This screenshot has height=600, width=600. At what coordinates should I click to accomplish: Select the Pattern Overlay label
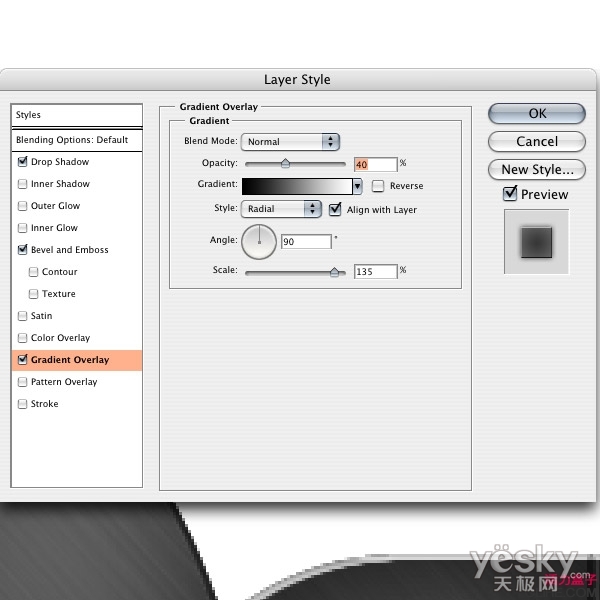click(x=64, y=382)
